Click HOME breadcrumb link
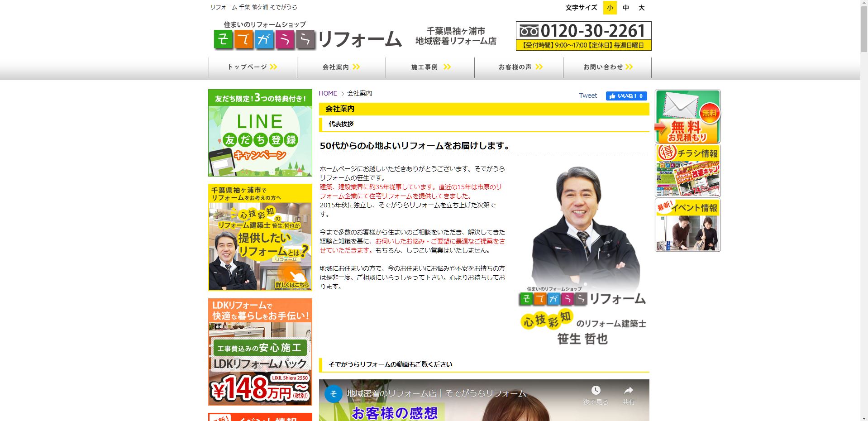Screen dimensions: 868x421 coord(328,93)
